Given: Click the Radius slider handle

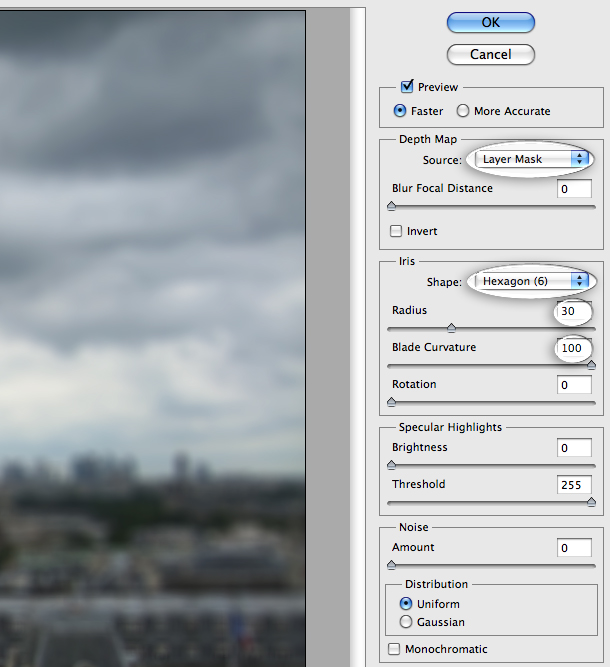Looking at the screenshot, I should 451,328.
